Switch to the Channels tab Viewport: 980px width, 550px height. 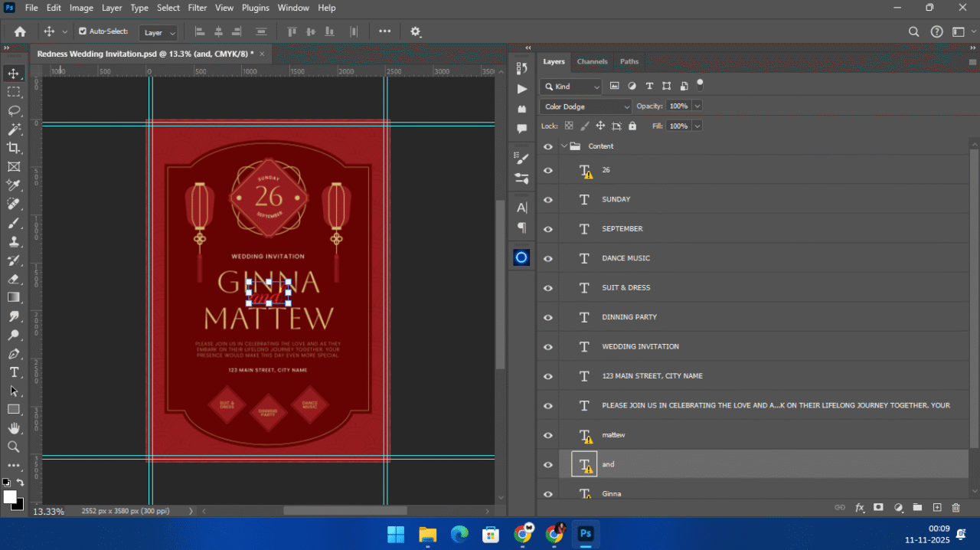click(x=592, y=61)
